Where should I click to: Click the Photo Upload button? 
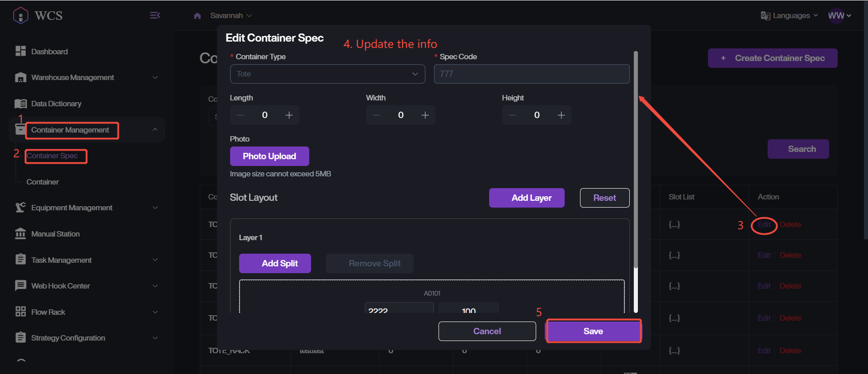[x=269, y=156]
